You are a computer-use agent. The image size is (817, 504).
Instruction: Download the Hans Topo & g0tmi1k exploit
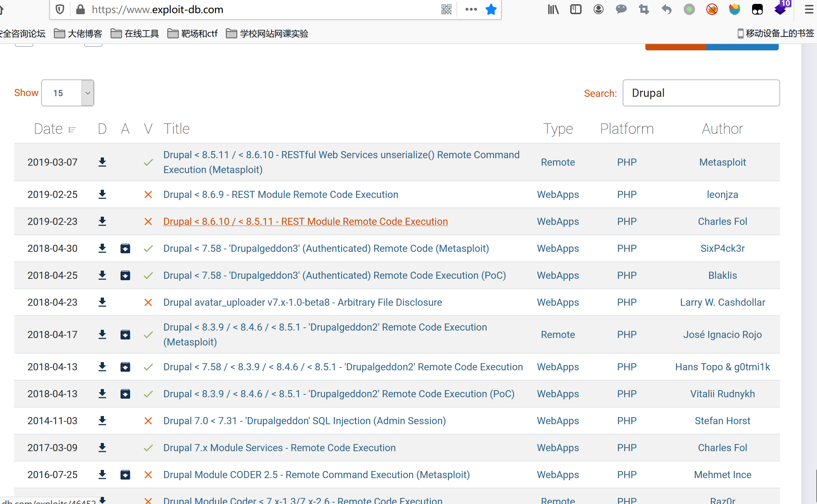pyautogui.click(x=102, y=367)
